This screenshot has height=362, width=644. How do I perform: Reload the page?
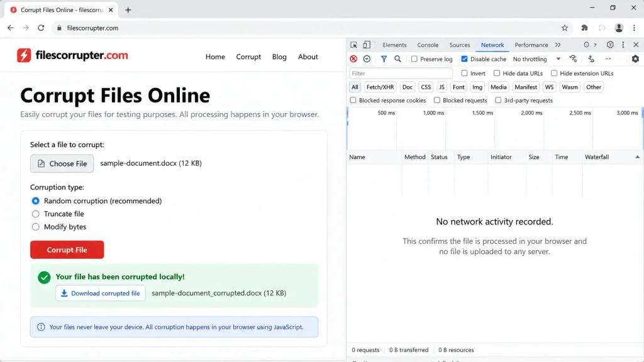41,28
